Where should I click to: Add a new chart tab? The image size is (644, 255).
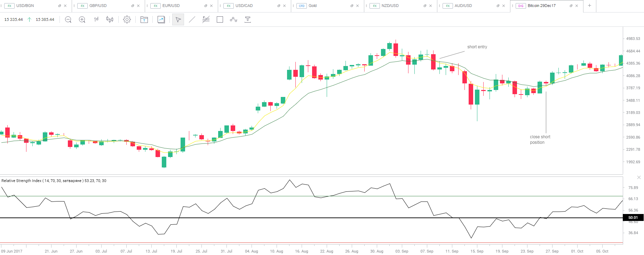point(589,6)
